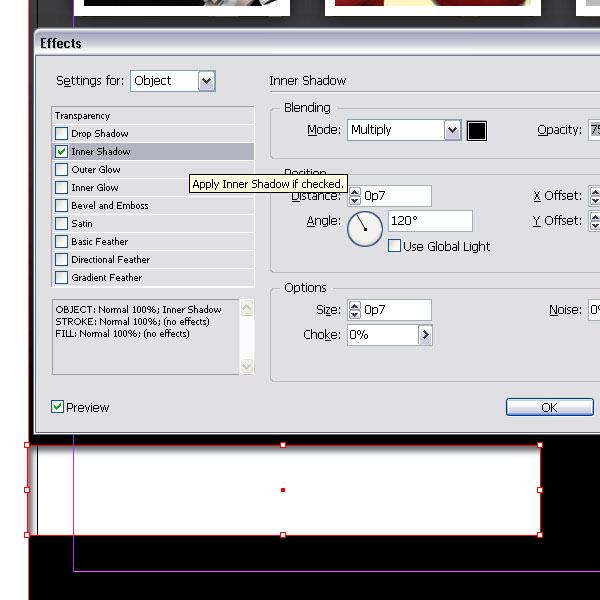Click summary box scroll down arrow
Image resolution: width=600 pixels, height=600 pixels.
[247, 367]
